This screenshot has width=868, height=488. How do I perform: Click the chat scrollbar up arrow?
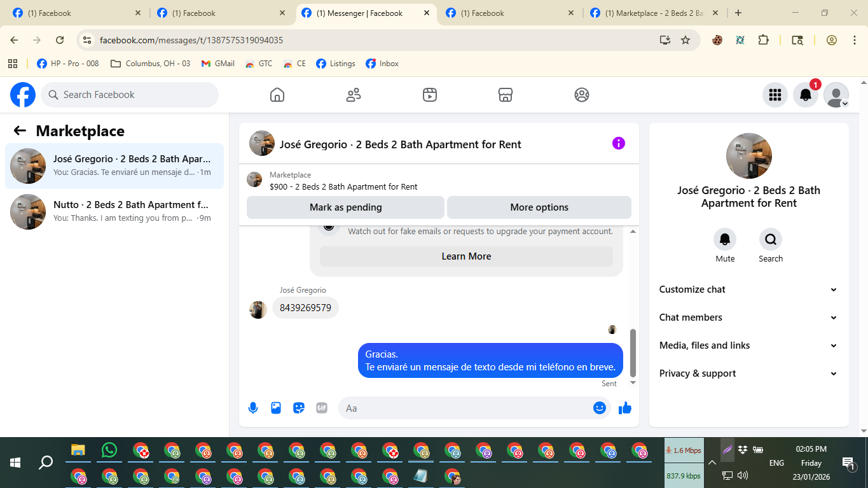(x=633, y=232)
